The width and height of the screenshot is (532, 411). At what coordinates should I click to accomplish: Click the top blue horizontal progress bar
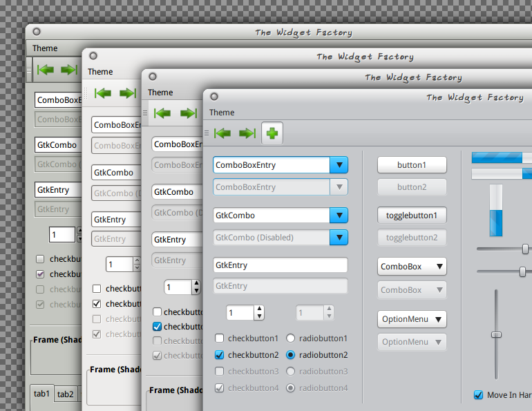(x=502, y=157)
